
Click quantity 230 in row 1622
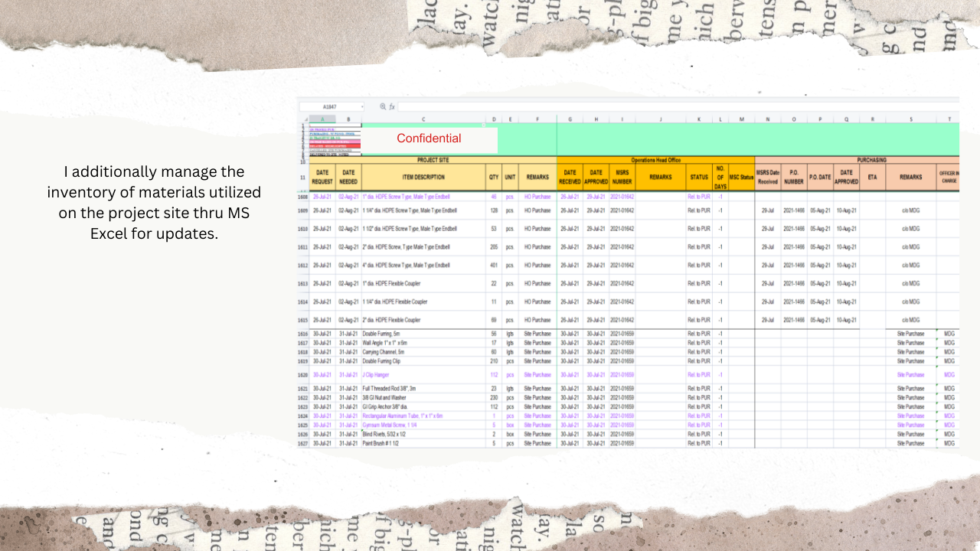tap(494, 398)
